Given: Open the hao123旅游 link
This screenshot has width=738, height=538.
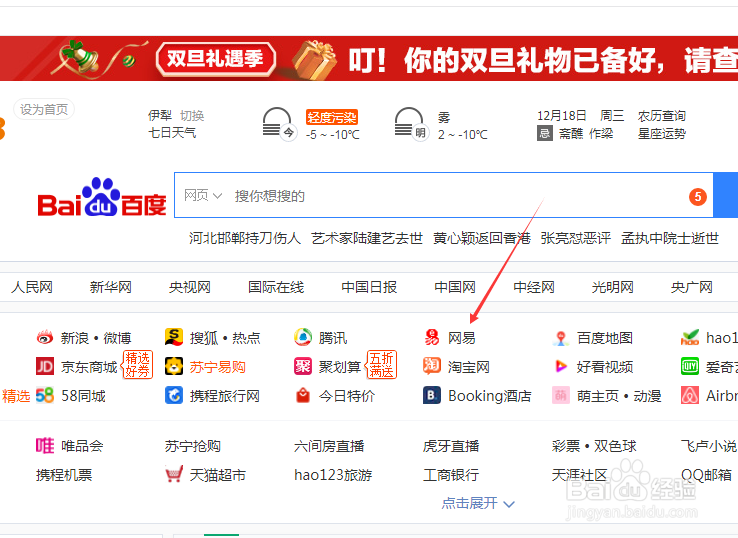Looking at the screenshot, I should tap(333, 474).
